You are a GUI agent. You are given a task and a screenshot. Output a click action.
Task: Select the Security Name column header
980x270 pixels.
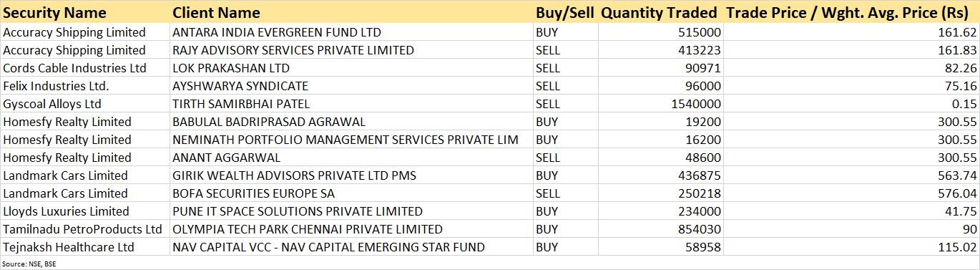click(x=55, y=13)
